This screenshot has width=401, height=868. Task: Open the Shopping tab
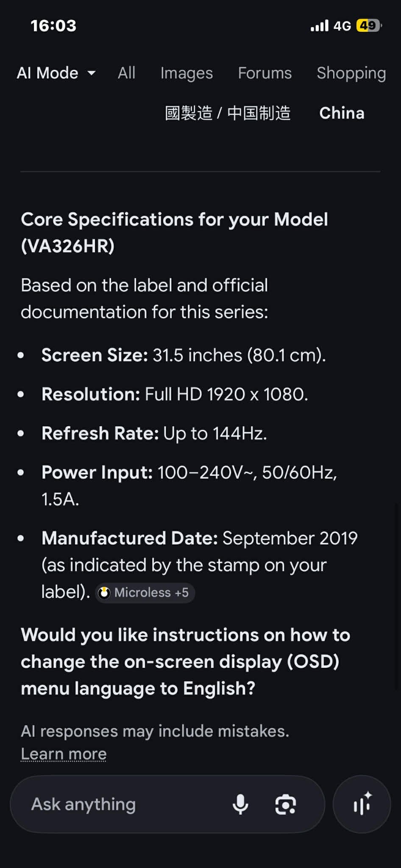tap(351, 73)
